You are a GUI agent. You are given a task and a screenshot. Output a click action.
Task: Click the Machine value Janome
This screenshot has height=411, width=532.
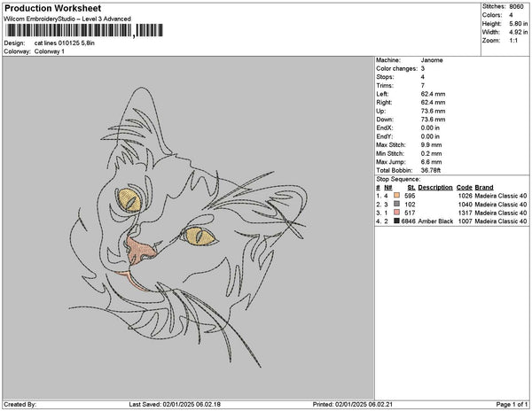tap(432, 60)
